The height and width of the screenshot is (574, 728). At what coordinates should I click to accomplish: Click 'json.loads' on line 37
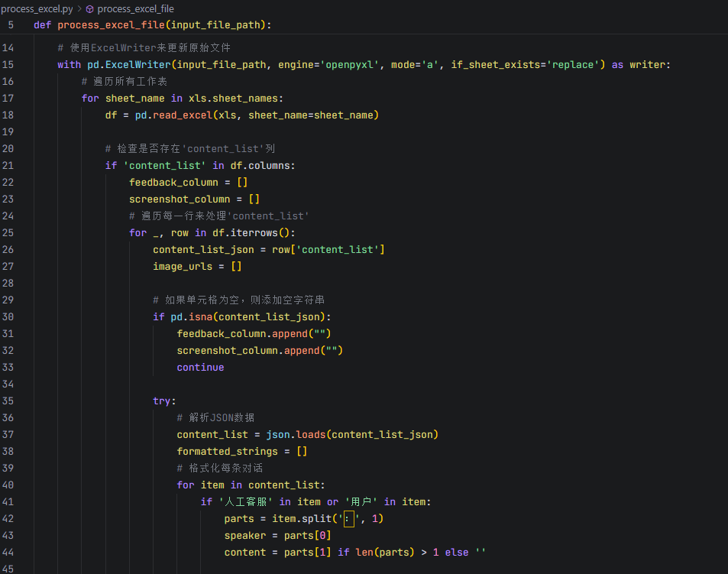tap(296, 435)
